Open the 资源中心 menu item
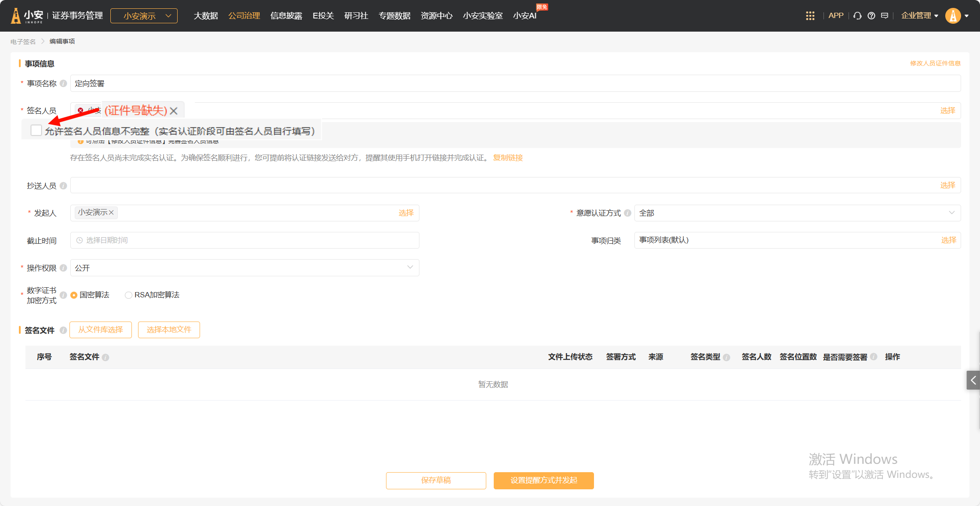The image size is (980, 506). (436, 16)
